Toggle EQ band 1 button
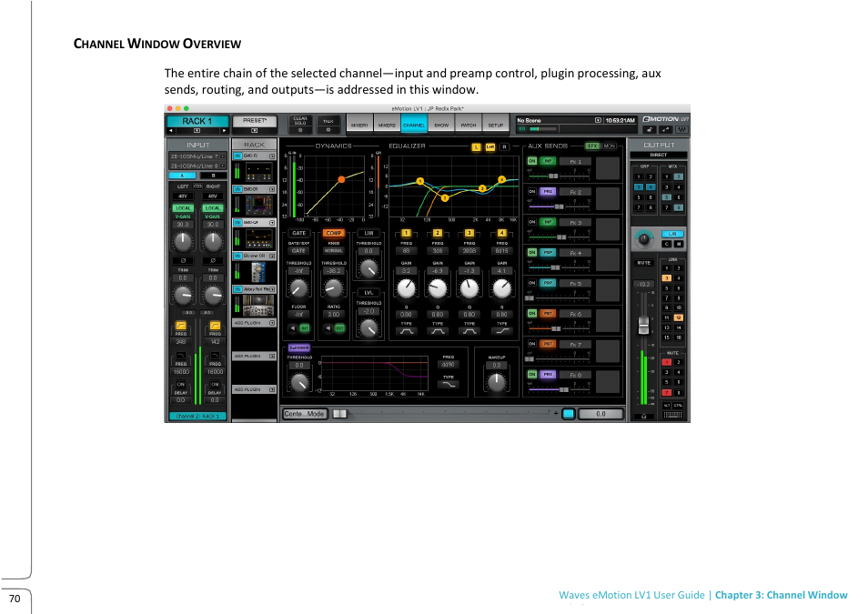868x614 pixels. coord(406,233)
